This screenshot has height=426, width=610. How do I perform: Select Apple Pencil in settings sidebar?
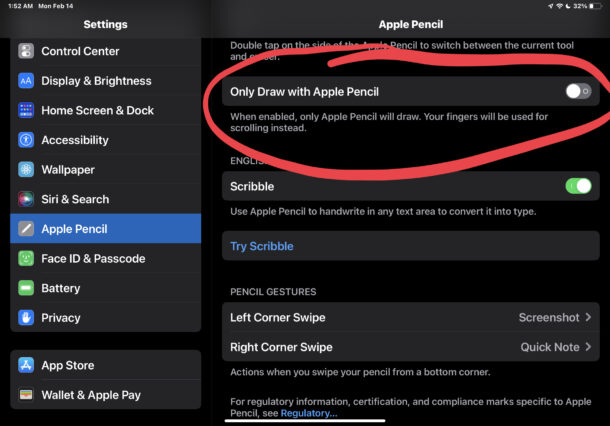[106, 228]
